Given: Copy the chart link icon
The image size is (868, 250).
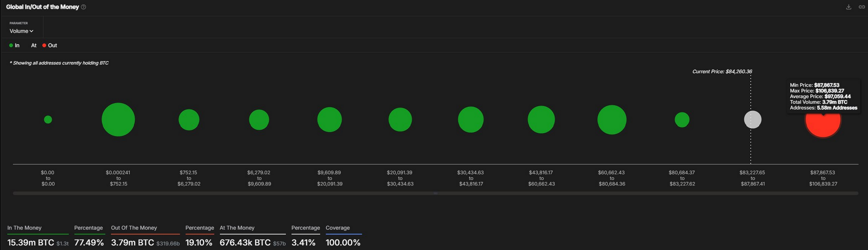Looking at the screenshot, I should (x=862, y=7).
